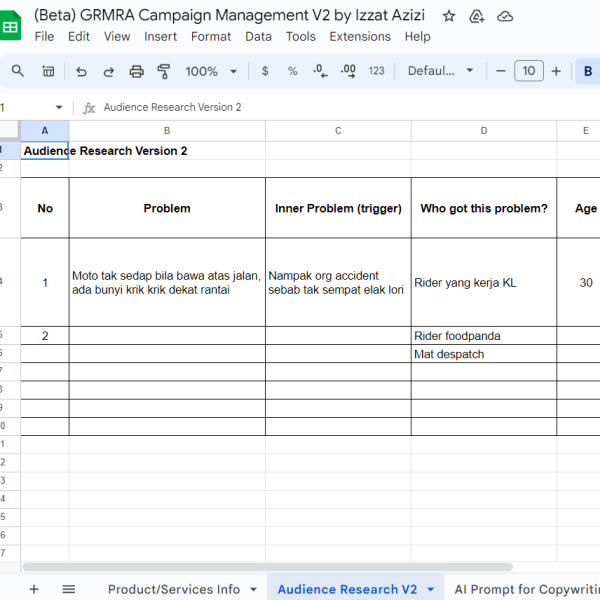600x600 pixels.
Task: Click the horizontal scrollbar thumb
Action: (x=267, y=567)
